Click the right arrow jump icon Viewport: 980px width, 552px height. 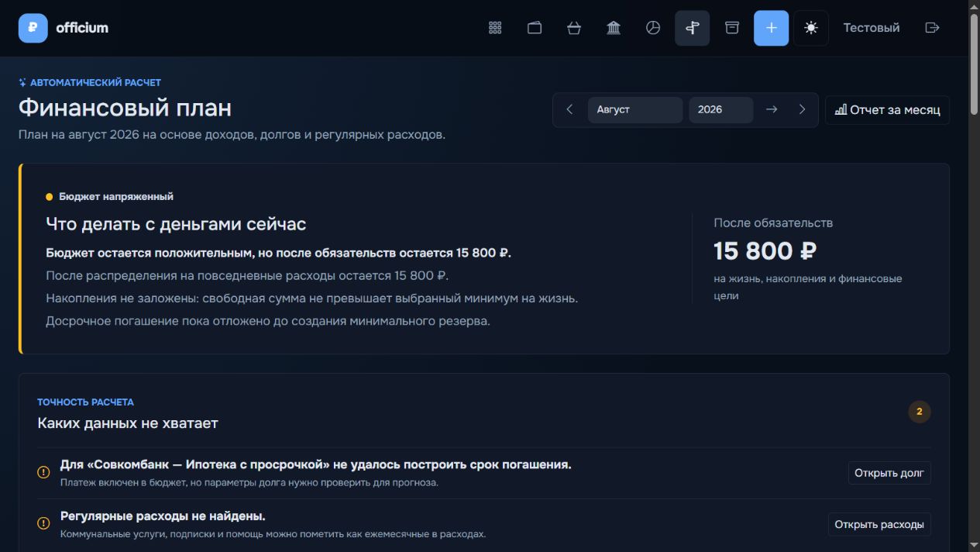[772, 109]
